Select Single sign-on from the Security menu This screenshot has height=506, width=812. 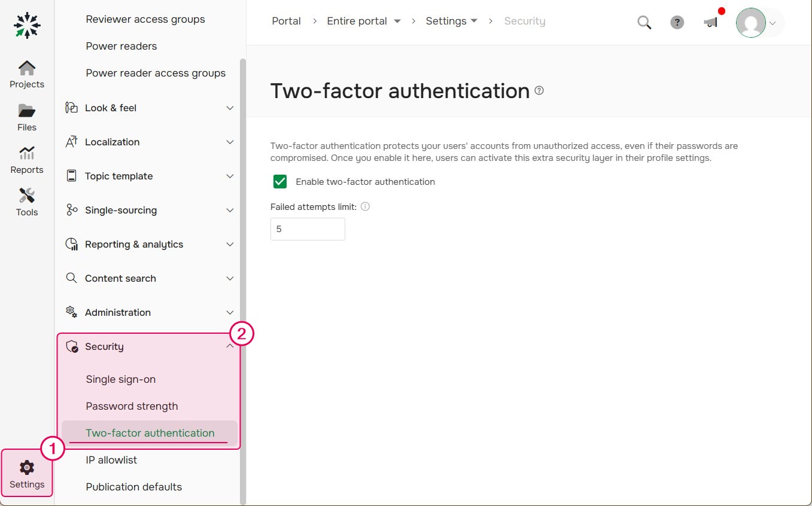pyautogui.click(x=121, y=379)
